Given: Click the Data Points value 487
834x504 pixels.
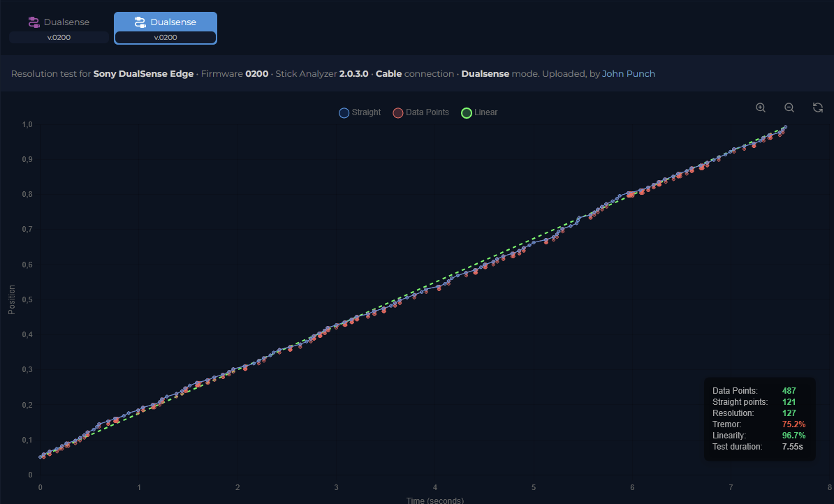Looking at the screenshot, I should click(789, 391).
